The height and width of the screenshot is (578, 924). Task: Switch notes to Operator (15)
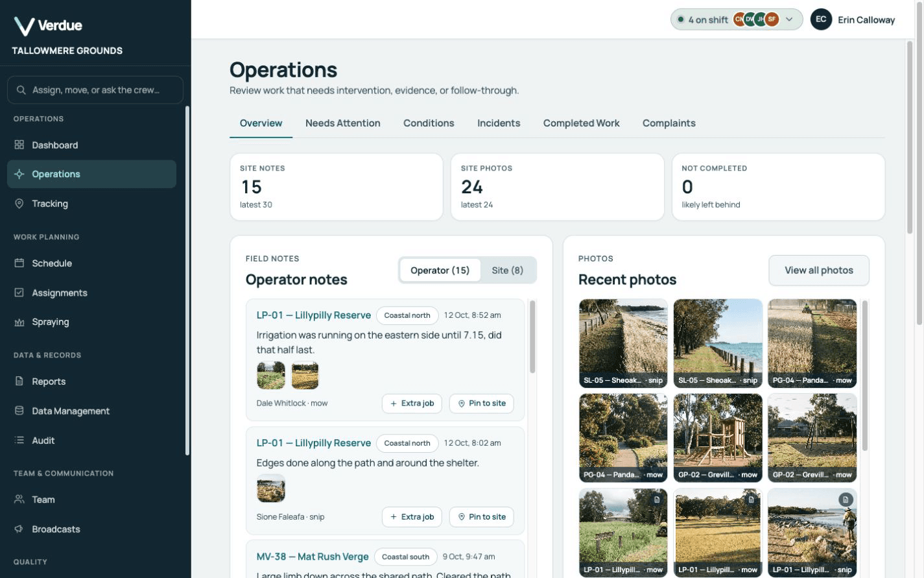(x=440, y=271)
